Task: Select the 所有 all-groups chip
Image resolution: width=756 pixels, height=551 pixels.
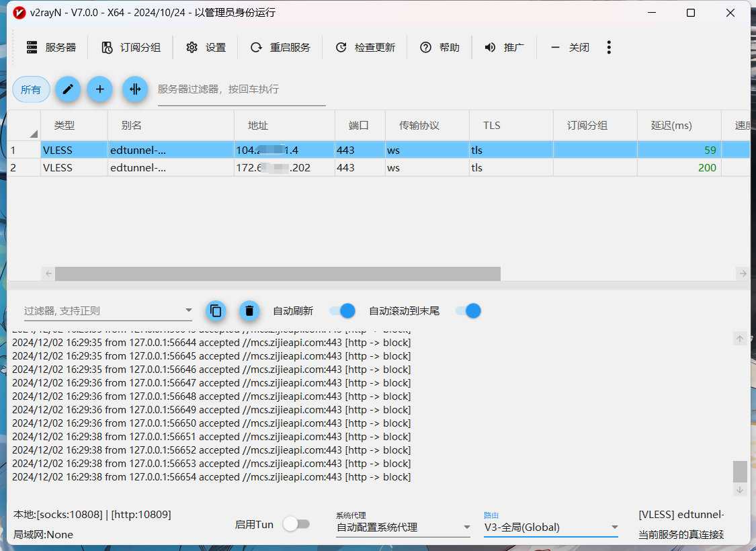Action: pyautogui.click(x=31, y=89)
